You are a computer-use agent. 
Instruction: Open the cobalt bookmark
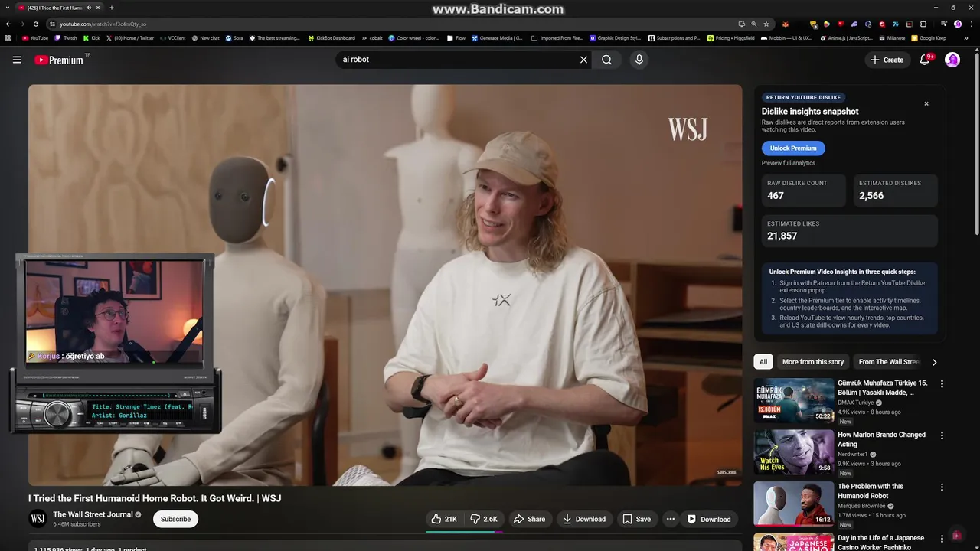coord(372,37)
